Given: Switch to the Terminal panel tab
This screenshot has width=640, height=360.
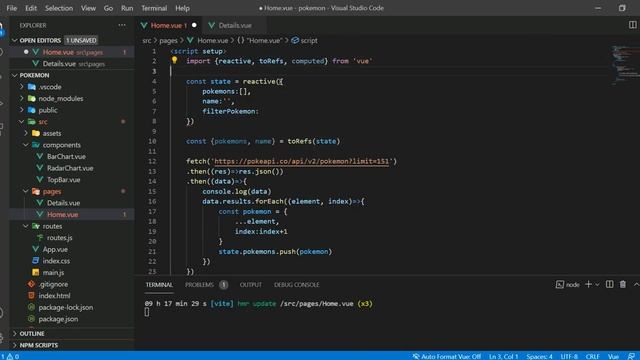Looking at the screenshot, I should (159, 285).
